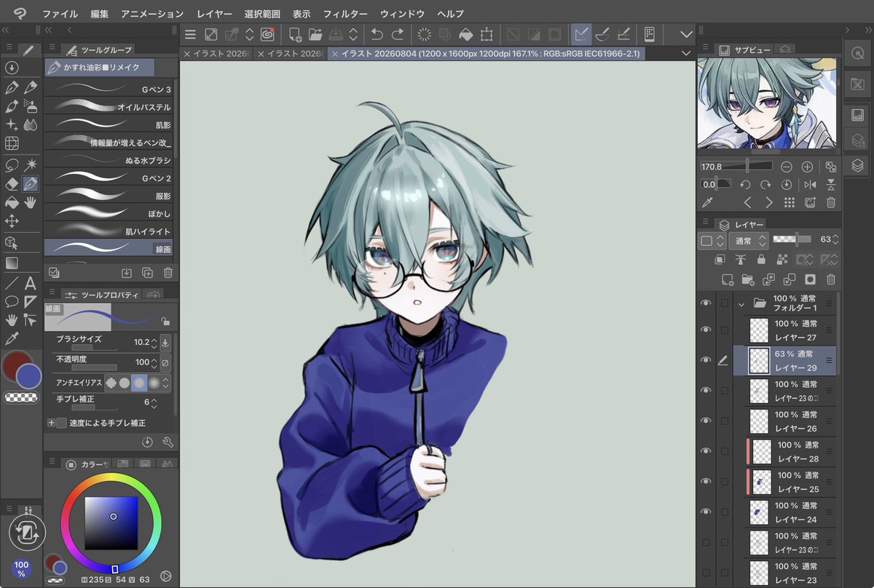Collapse フォルダー 1 layer folder

click(x=741, y=303)
